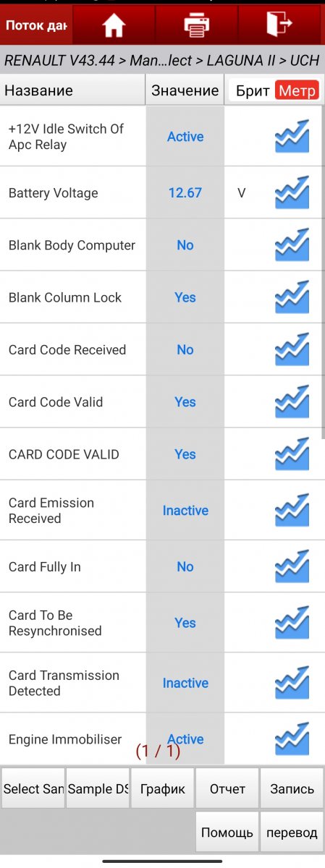
Task: Switch units to Брит
Action: [253, 91]
